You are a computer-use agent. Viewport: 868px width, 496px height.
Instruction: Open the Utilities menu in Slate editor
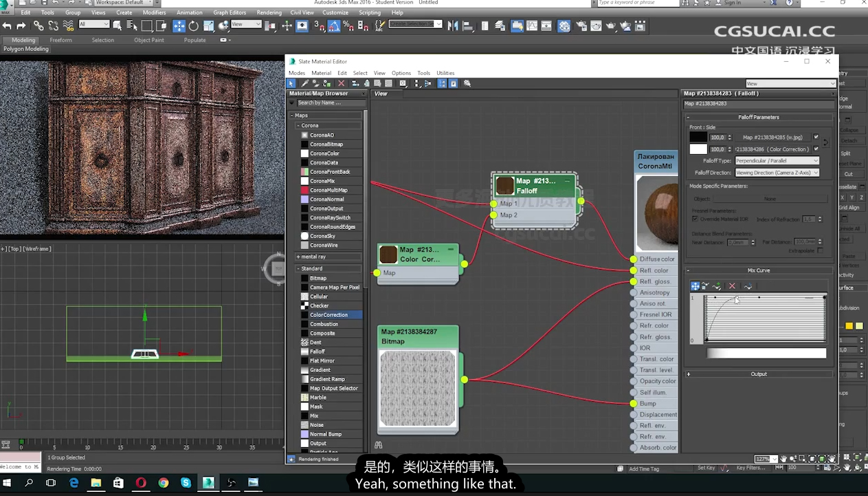click(x=445, y=73)
